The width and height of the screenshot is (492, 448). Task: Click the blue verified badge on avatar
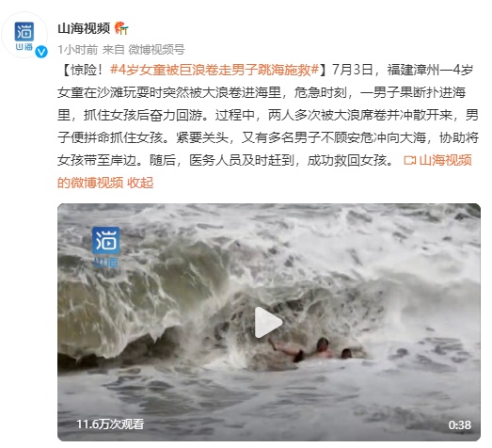(x=41, y=52)
